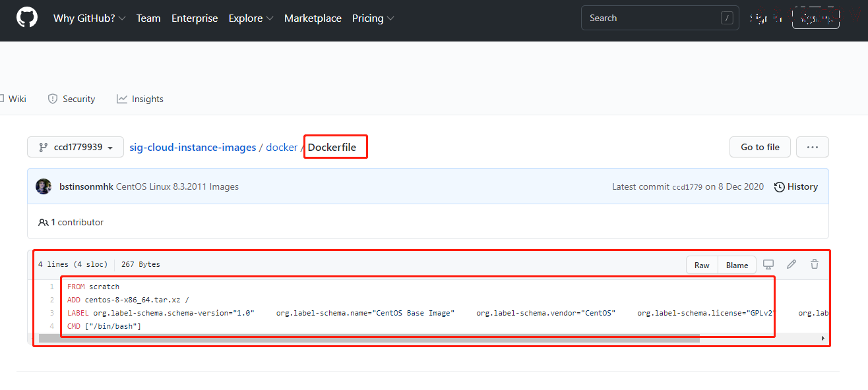Open sig-cloud-instance-images breadcrumb link
The image size is (868, 390).
pyautogui.click(x=193, y=148)
